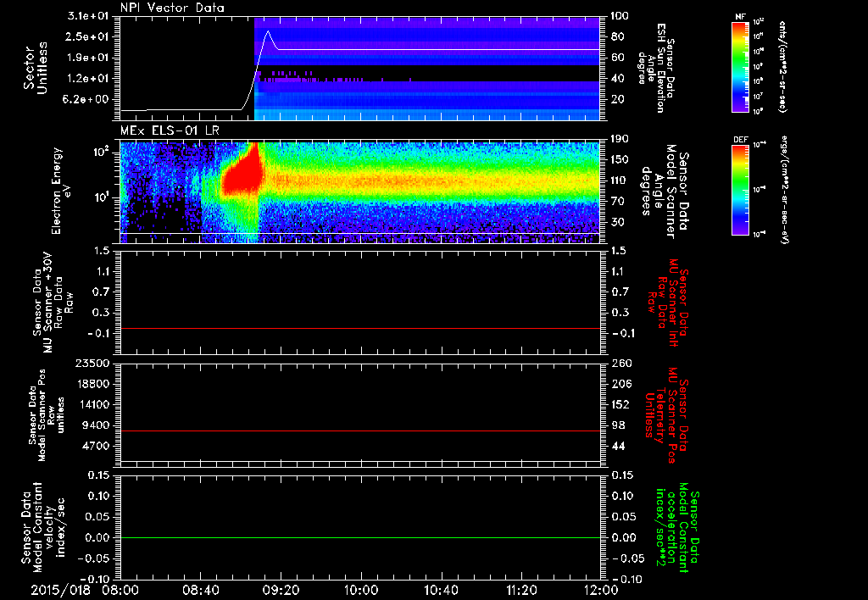The height and width of the screenshot is (600, 868).
Task: Click the 08:40 time axis label
Action: coord(200,590)
